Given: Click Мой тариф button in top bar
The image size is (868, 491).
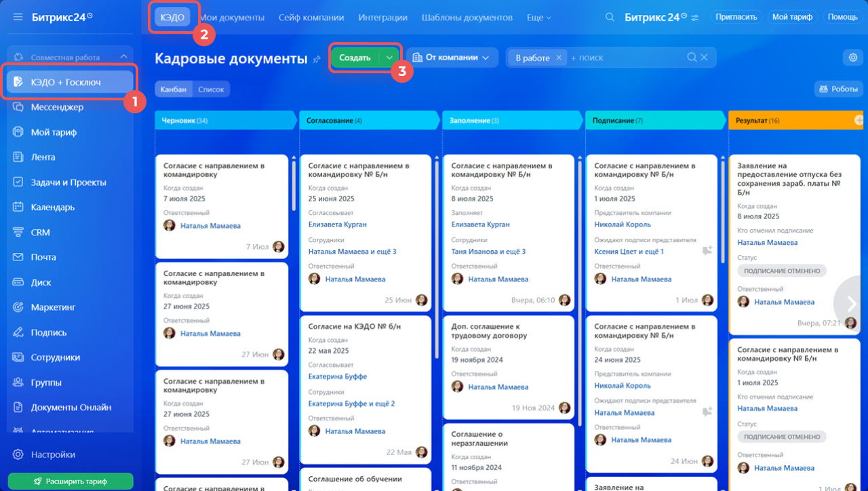Looking at the screenshot, I should point(792,17).
